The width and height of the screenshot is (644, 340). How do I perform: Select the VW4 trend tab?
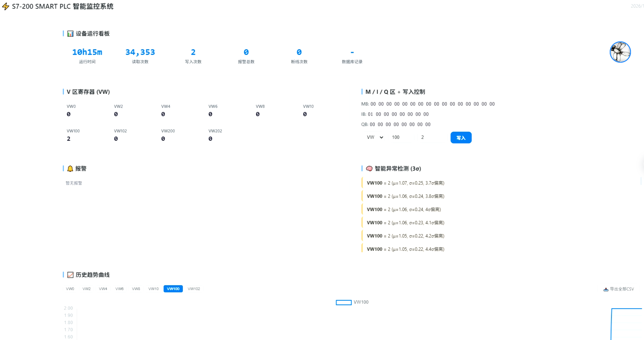103,289
